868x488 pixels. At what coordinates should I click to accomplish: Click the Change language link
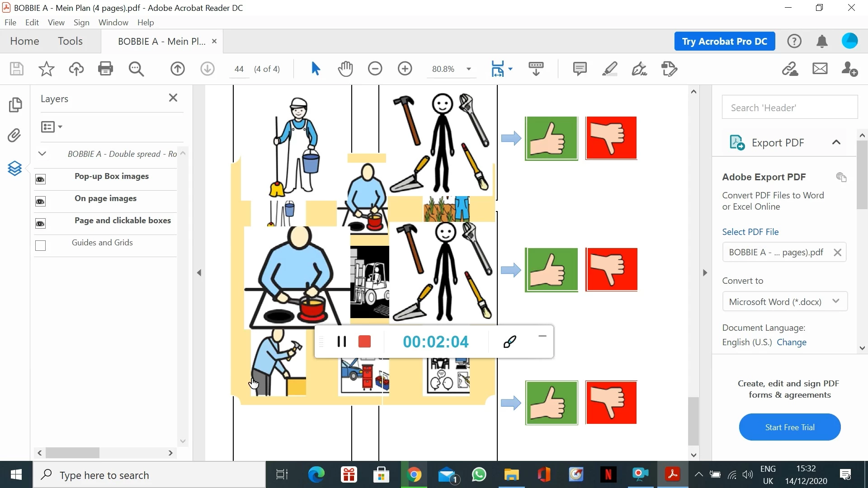point(791,342)
